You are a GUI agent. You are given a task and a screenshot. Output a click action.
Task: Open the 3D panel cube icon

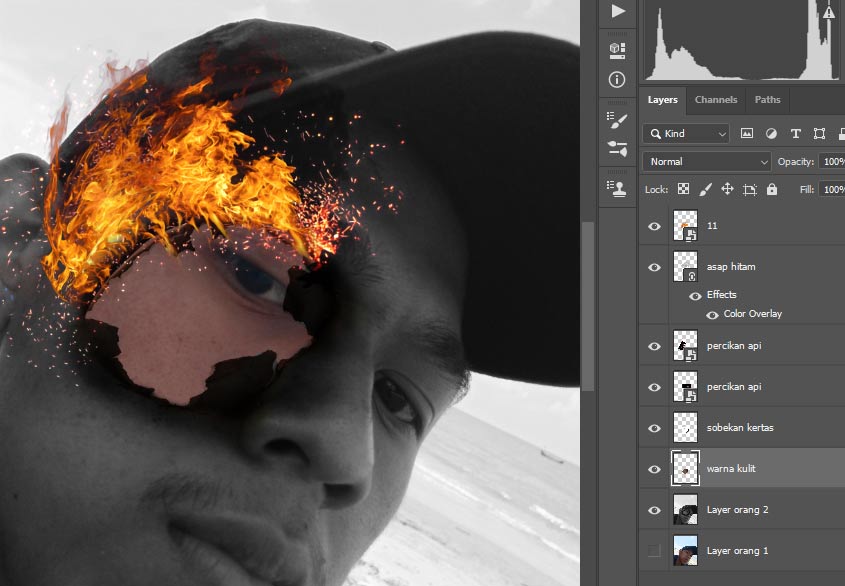pyautogui.click(x=617, y=51)
